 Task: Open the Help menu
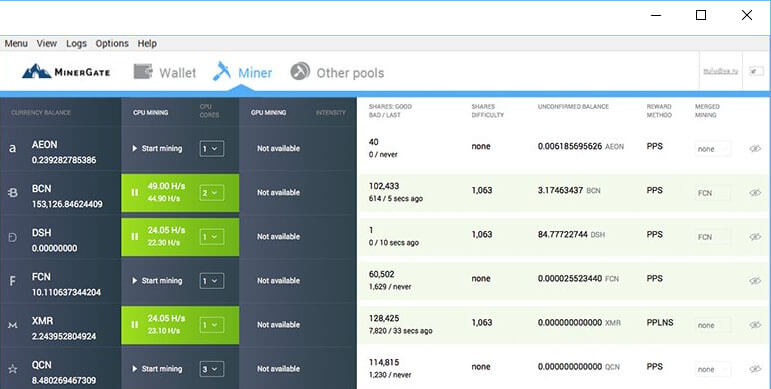tap(147, 43)
